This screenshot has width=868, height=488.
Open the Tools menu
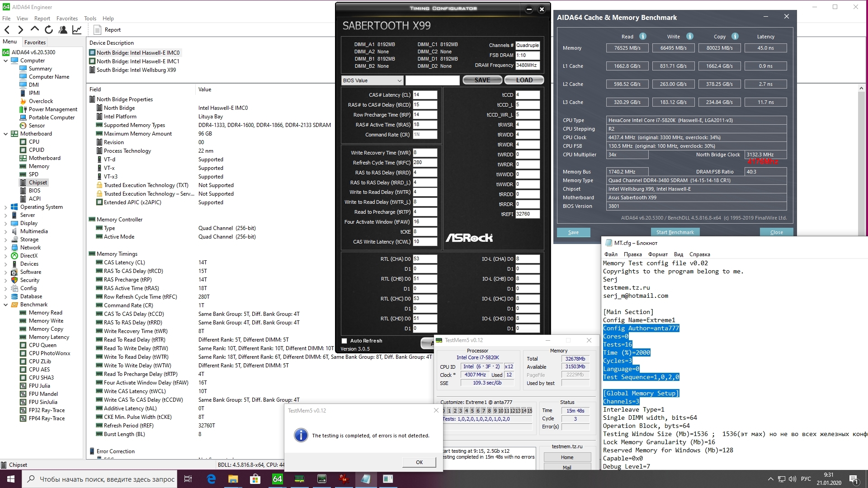[90, 19]
